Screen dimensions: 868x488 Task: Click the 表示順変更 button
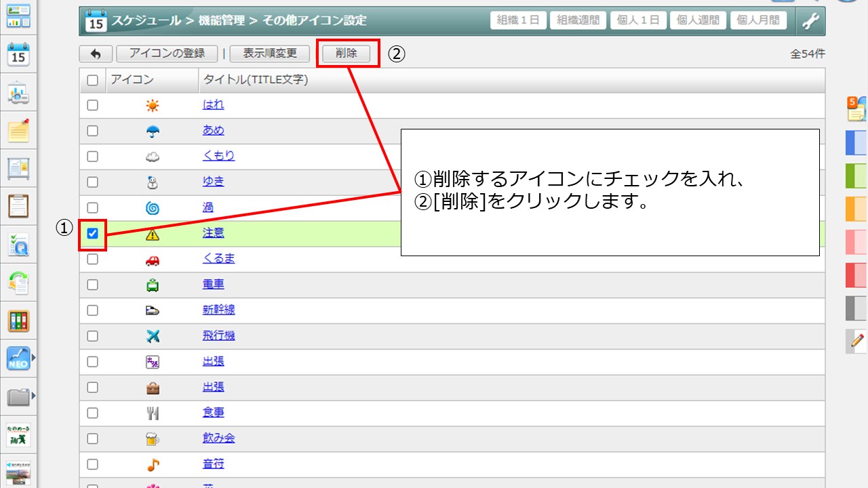270,54
